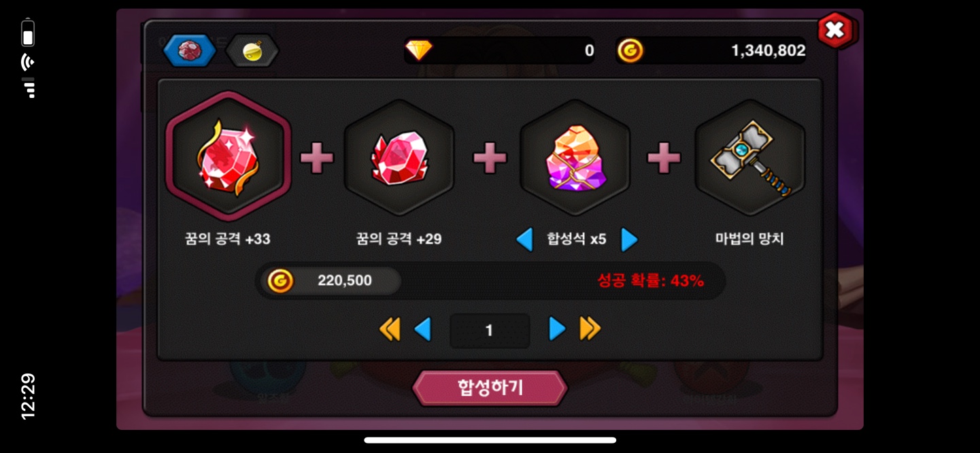The image size is (980, 453).
Task: Decrease 합성석 count with left arrow
Action: pyautogui.click(x=524, y=239)
